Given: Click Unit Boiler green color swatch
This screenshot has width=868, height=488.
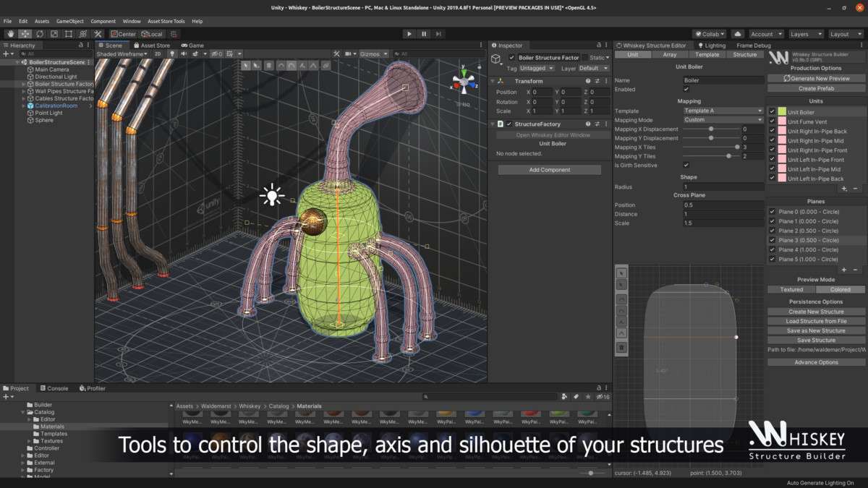Looking at the screenshot, I should [x=782, y=112].
